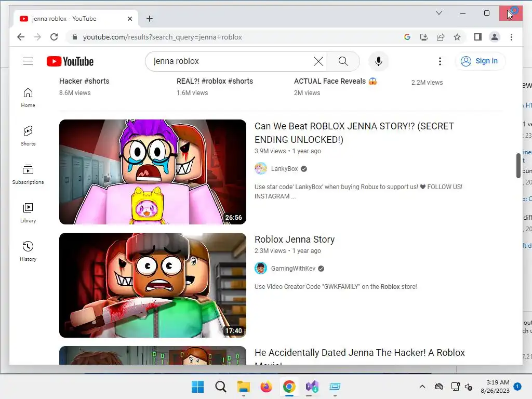
Task: Go forward in browser
Action: pos(37,37)
